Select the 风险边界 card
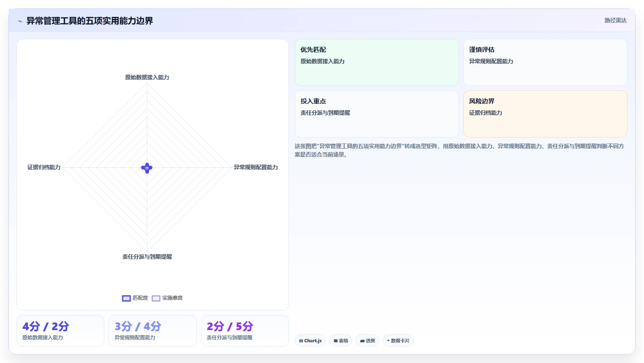 click(x=545, y=114)
